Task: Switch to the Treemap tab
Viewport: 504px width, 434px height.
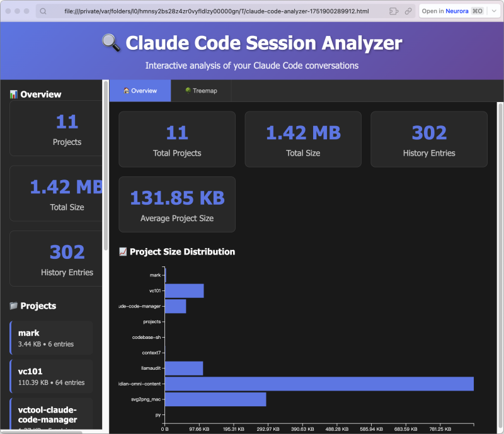Action: point(201,91)
